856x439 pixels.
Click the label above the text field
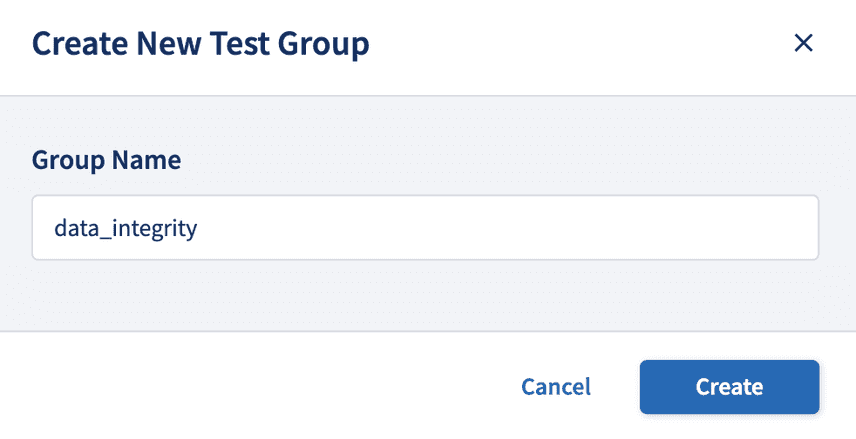point(106,160)
